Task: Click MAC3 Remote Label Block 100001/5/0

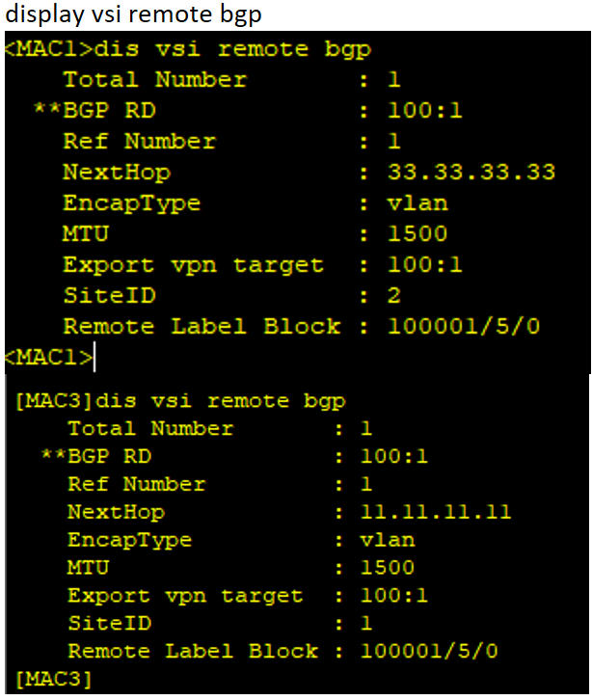Action: click(429, 651)
